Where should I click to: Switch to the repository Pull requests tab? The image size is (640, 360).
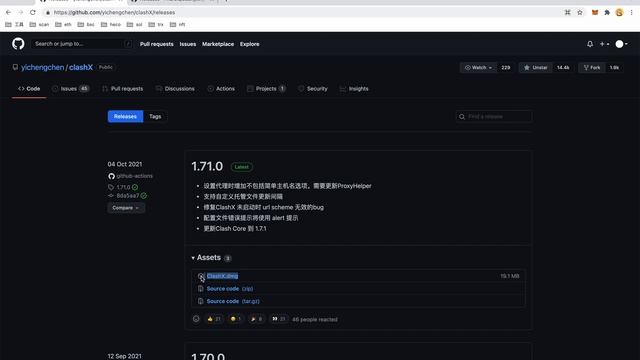[x=123, y=89]
